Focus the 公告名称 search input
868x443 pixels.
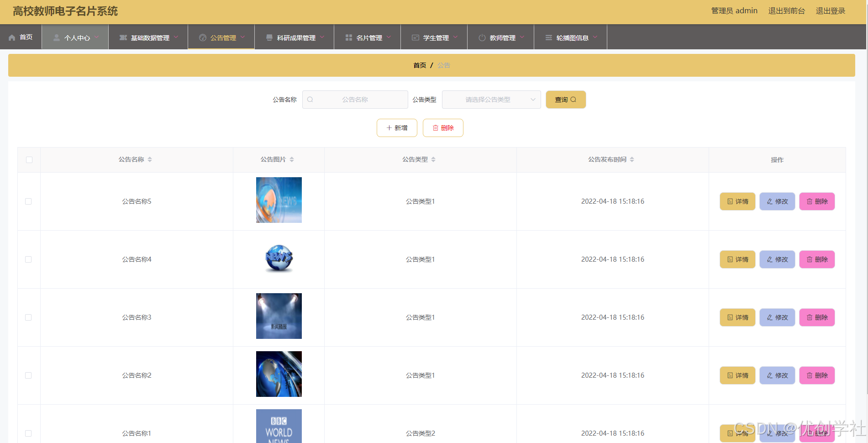[355, 100]
